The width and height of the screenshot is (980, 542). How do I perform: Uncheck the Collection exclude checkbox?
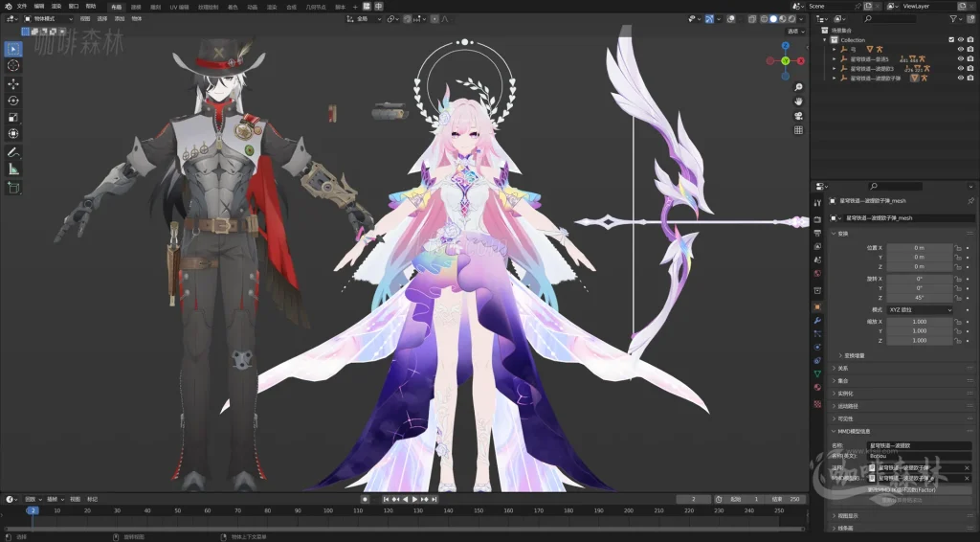click(x=952, y=39)
